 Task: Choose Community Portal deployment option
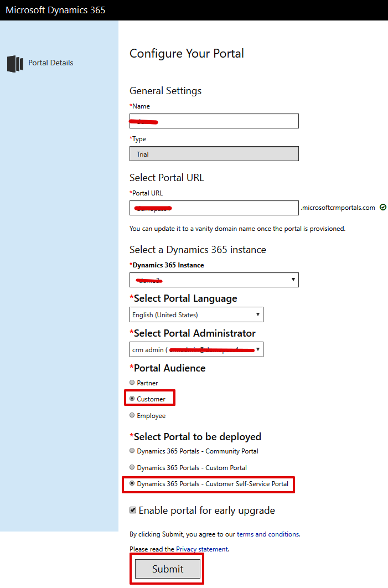coord(132,451)
